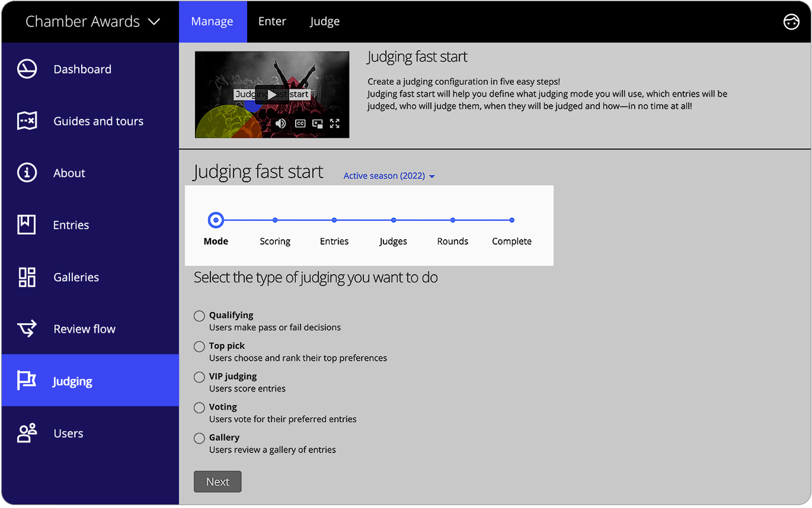Select the Entries bookmark icon
Image resolution: width=812 pixels, height=508 pixels.
(x=26, y=224)
